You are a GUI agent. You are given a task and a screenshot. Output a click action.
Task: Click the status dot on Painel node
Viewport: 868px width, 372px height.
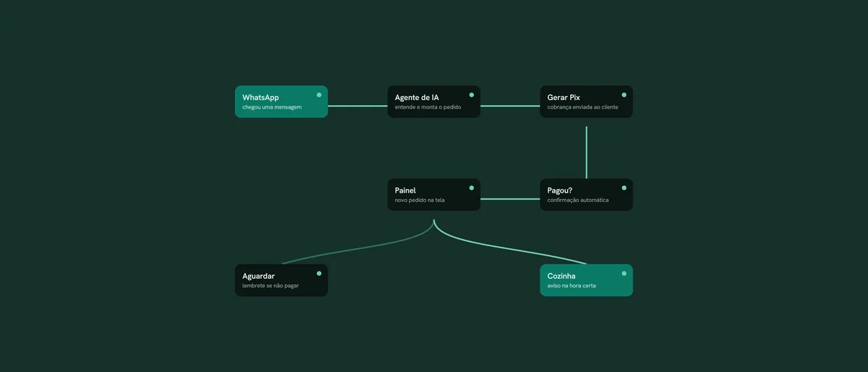(x=472, y=187)
